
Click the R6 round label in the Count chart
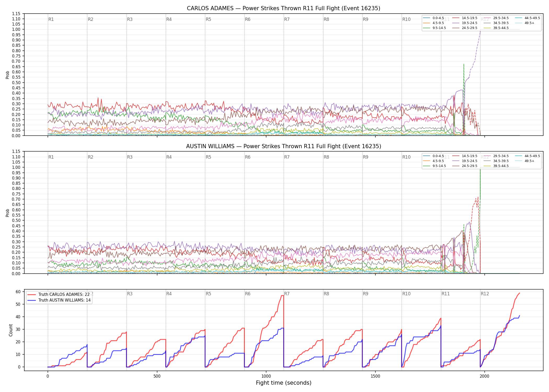tap(248, 294)
